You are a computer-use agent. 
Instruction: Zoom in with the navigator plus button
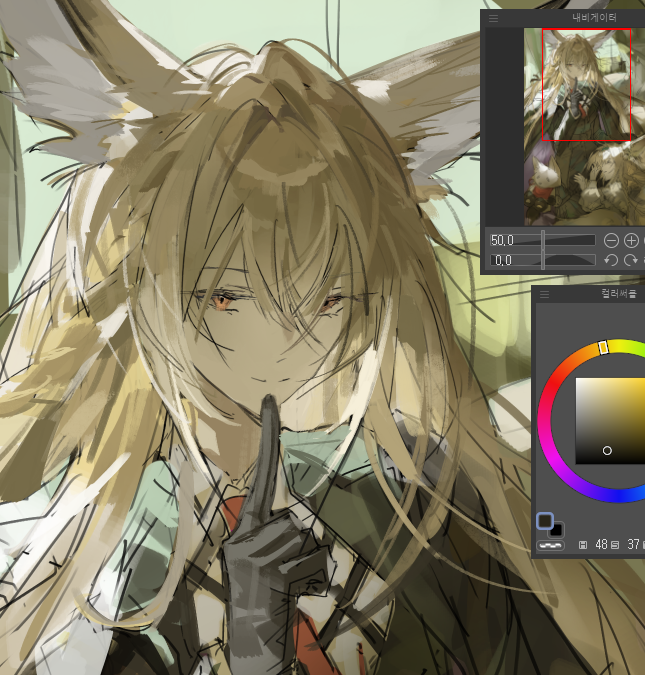coord(631,240)
